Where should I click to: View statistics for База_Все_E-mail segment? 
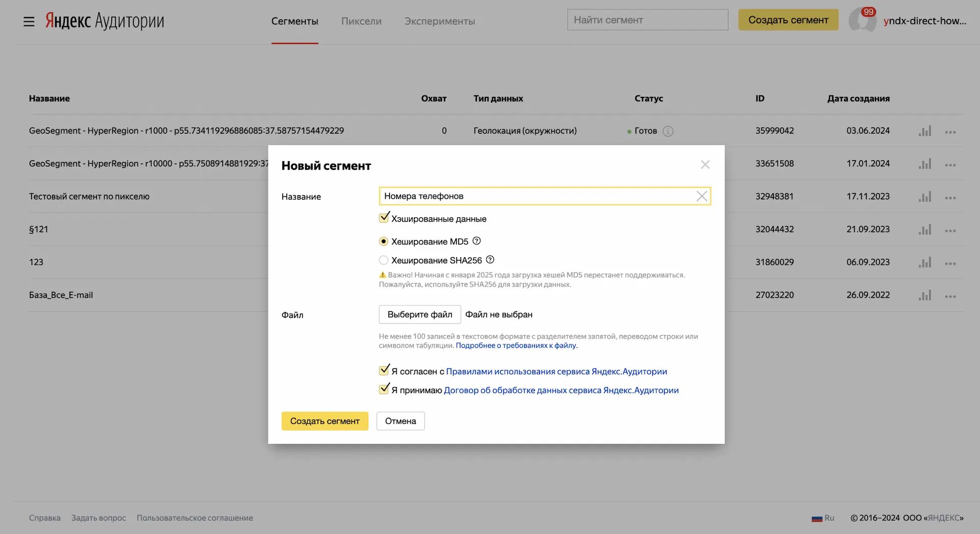pyautogui.click(x=925, y=295)
